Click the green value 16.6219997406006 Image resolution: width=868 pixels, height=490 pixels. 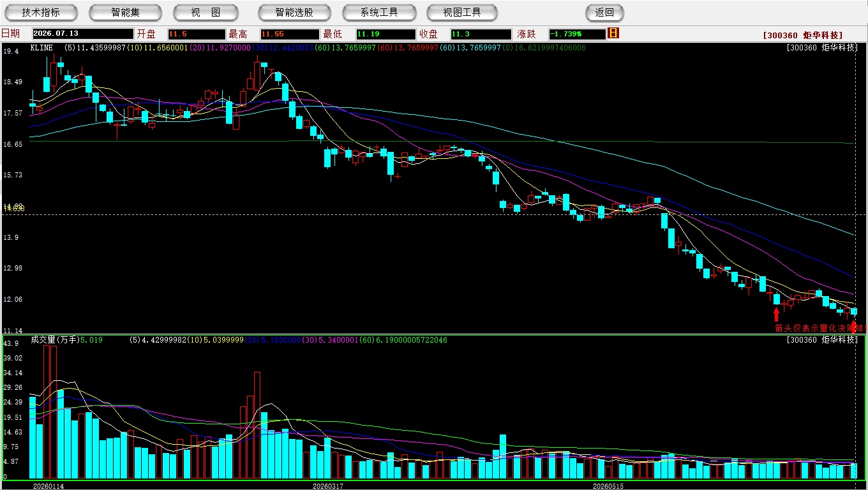pyautogui.click(x=544, y=48)
